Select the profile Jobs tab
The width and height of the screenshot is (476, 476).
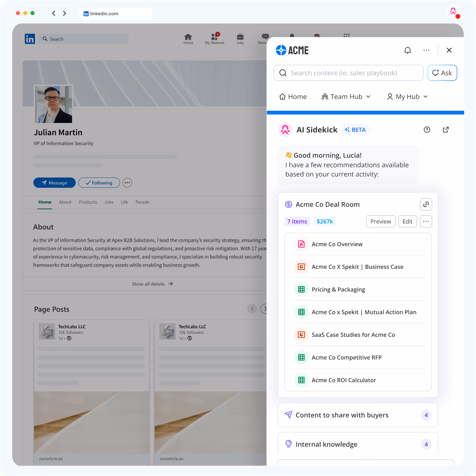click(109, 202)
